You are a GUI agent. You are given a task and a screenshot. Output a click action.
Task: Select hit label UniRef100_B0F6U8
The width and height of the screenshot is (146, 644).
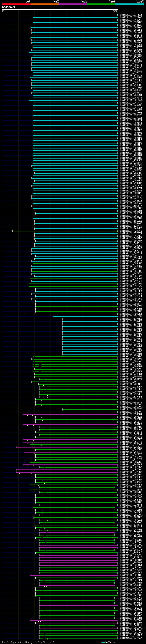[131, 77]
